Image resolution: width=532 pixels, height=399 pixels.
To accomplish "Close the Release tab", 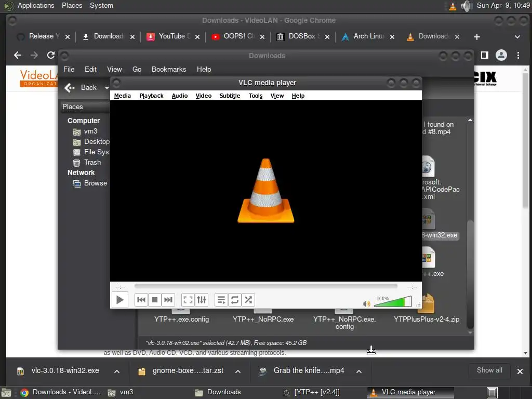I will (68, 37).
